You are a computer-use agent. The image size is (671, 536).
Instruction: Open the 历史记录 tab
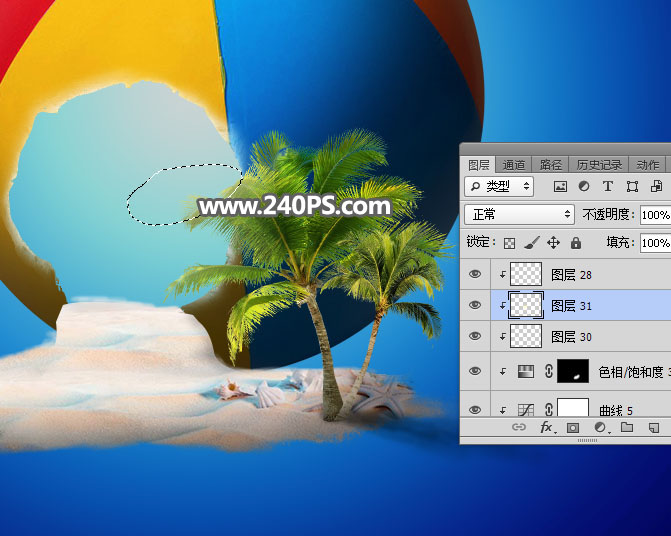(x=599, y=165)
